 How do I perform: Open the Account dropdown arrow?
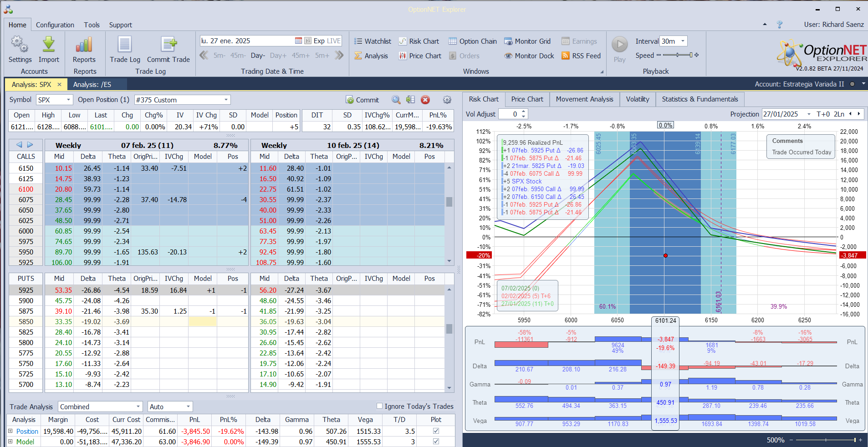pyautogui.click(x=863, y=84)
